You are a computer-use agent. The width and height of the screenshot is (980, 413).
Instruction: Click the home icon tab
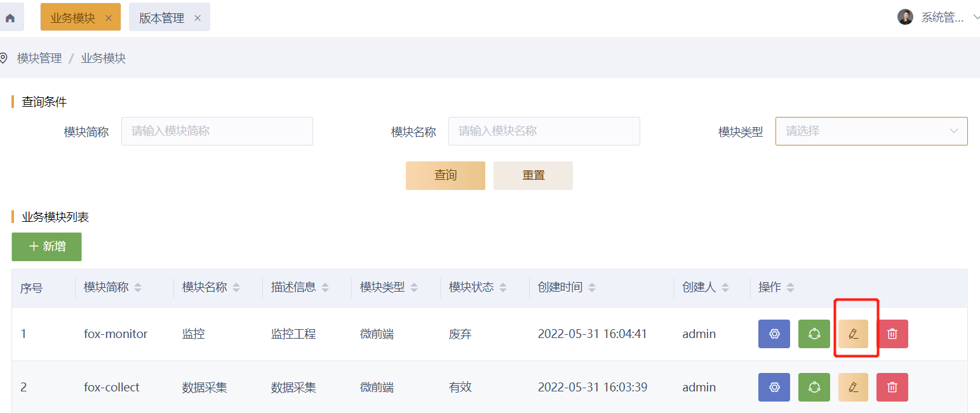(x=10, y=18)
